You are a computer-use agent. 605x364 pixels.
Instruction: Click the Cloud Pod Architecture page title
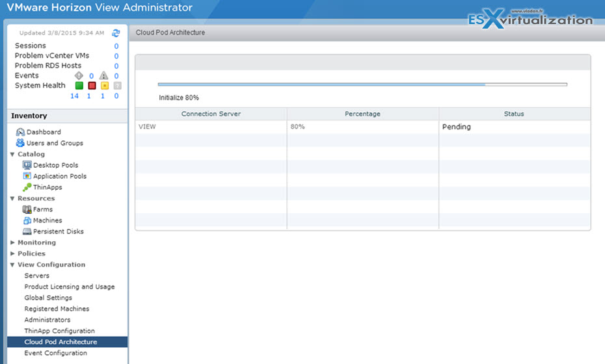pos(170,32)
